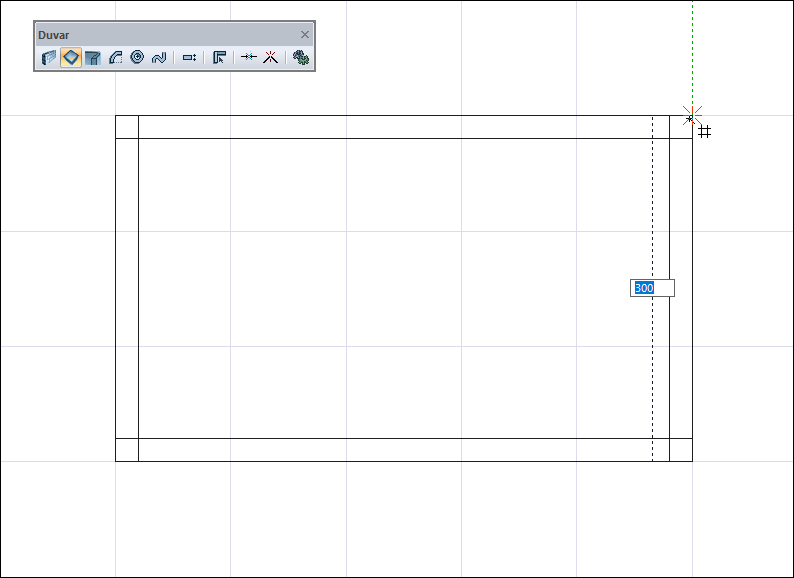Select the arc wall tool
The height and width of the screenshot is (578, 794).
click(x=115, y=58)
